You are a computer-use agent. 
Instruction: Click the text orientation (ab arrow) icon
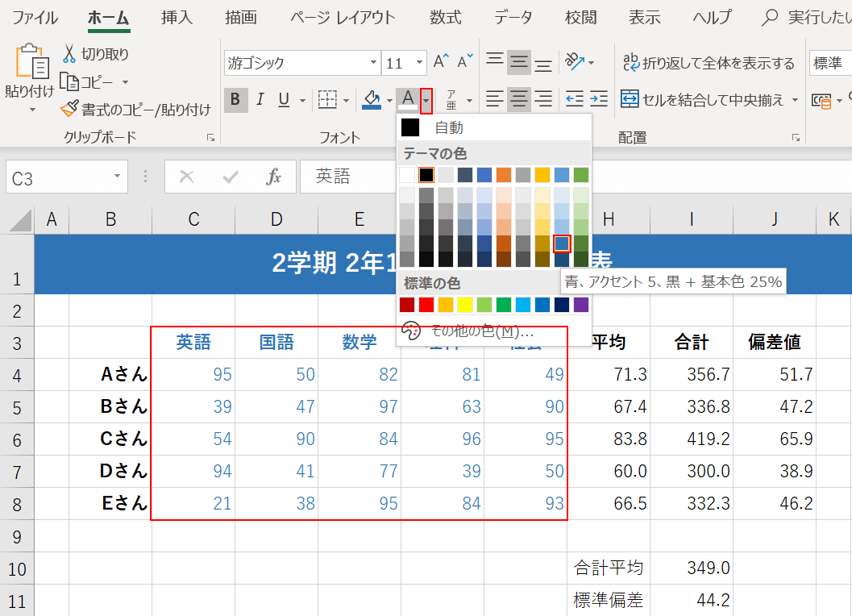click(575, 61)
